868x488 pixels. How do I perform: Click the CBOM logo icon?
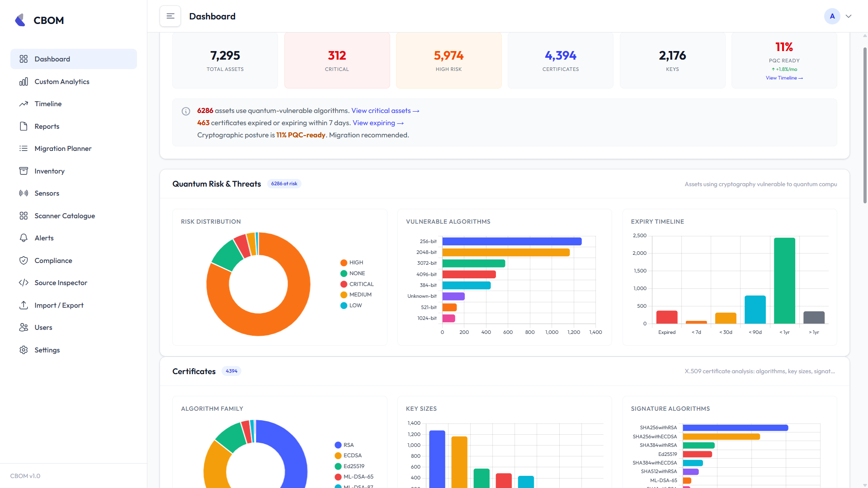[x=20, y=20]
